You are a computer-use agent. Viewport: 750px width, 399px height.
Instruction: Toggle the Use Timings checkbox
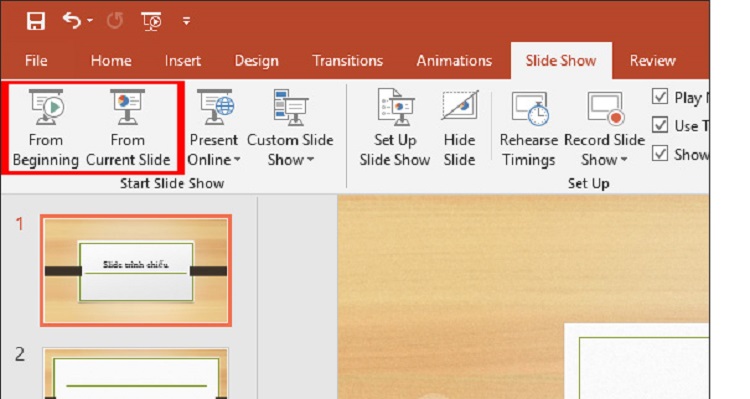tap(660, 125)
